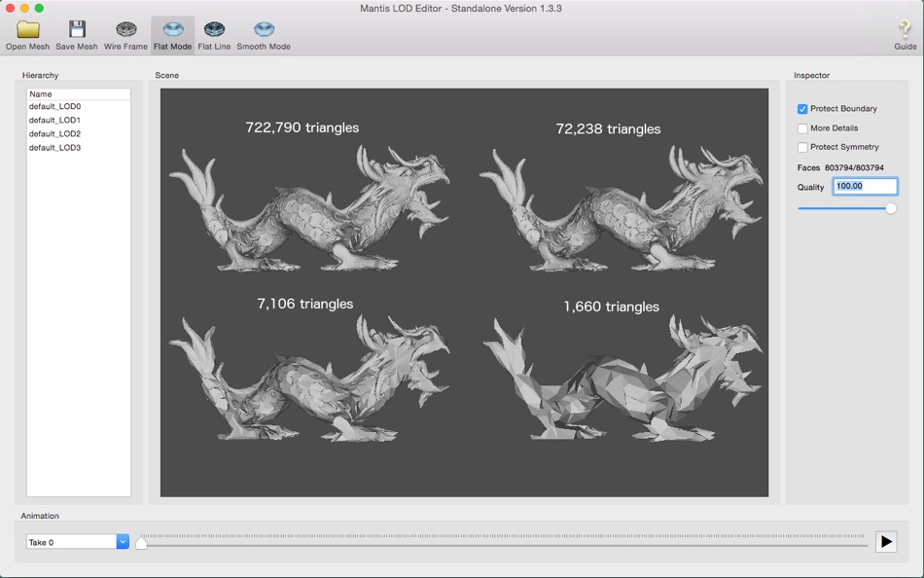This screenshot has height=578, width=924.
Task: Select the Flat Mode toolbar icon
Action: click(x=173, y=30)
